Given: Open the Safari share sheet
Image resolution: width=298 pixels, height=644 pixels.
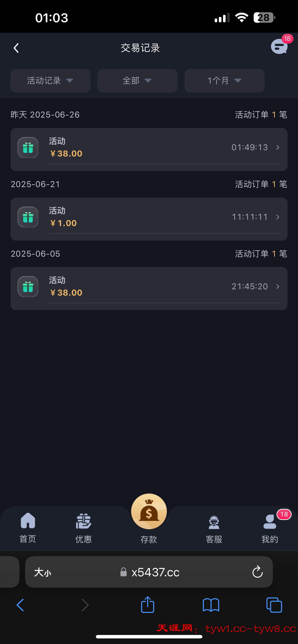Looking at the screenshot, I should coord(148,605).
